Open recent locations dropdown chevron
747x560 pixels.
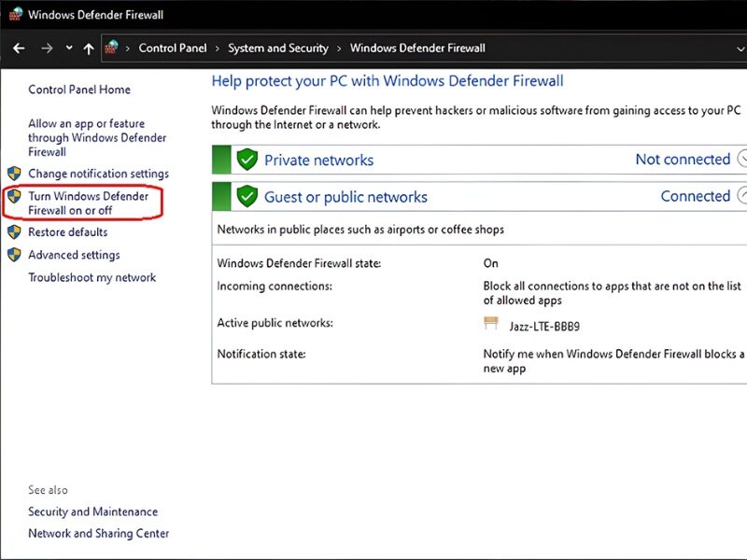68,49
